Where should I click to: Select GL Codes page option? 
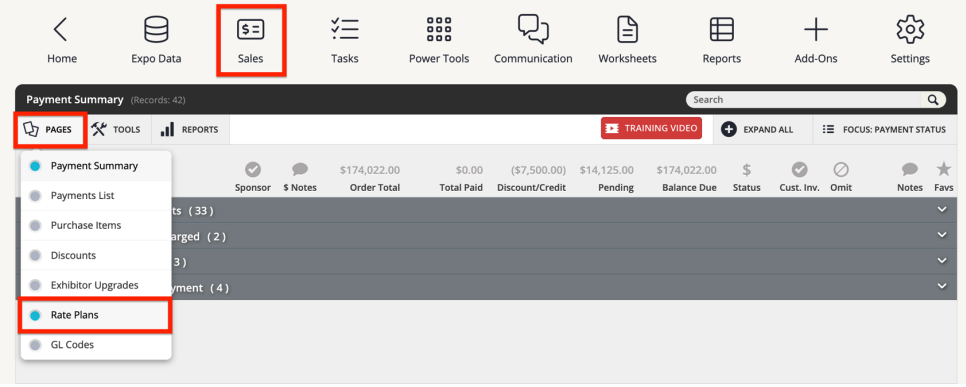(96, 345)
